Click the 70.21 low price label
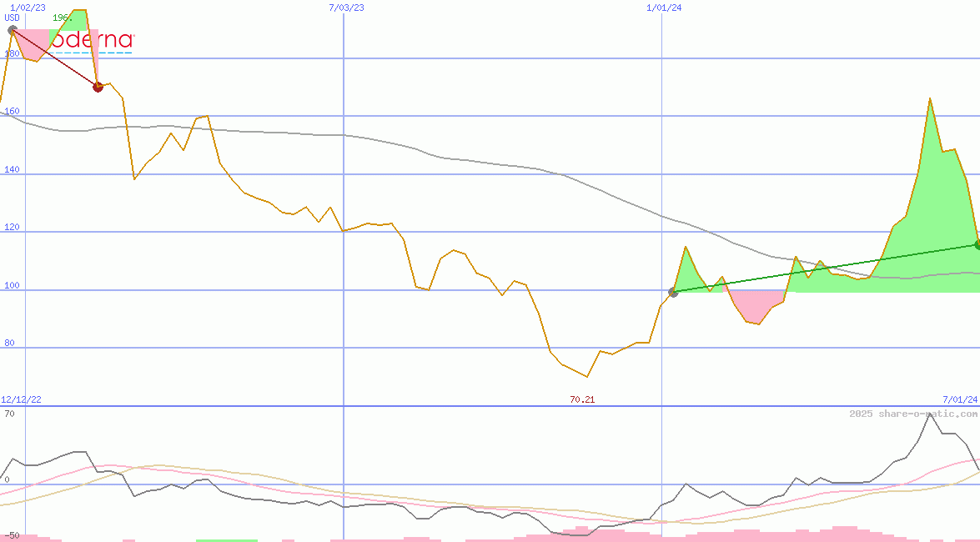This screenshot has width=980, height=542. (582, 400)
